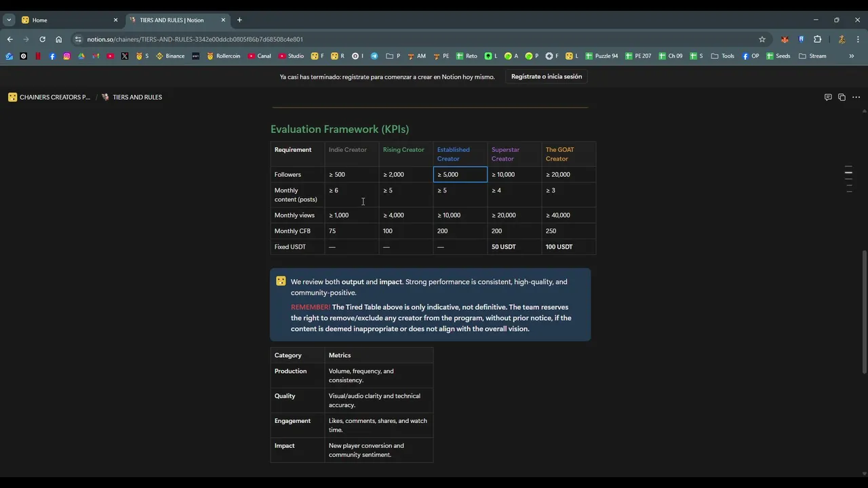This screenshot has height=488, width=868.
Task: Open the P bookmark folder
Action: [x=393, y=56]
